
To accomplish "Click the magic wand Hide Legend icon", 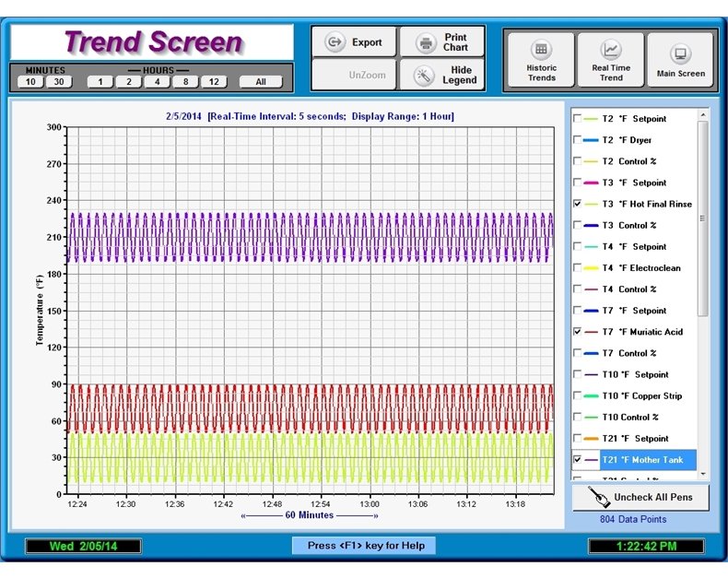I will 425,76.
